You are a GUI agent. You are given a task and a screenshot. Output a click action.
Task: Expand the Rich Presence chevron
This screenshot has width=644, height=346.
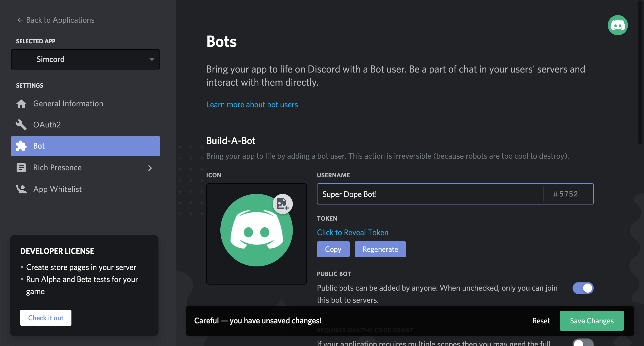(x=150, y=168)
